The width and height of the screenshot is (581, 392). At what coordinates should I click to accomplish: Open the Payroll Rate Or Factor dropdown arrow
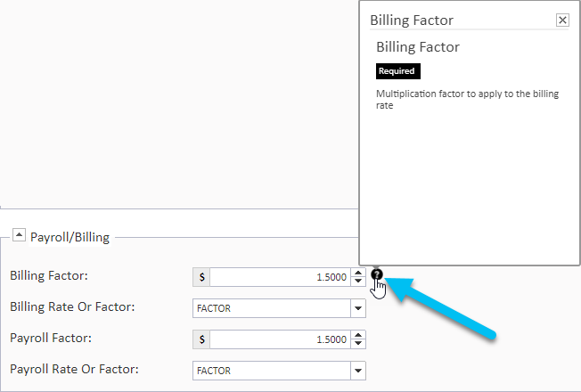[x=358, y=371]
